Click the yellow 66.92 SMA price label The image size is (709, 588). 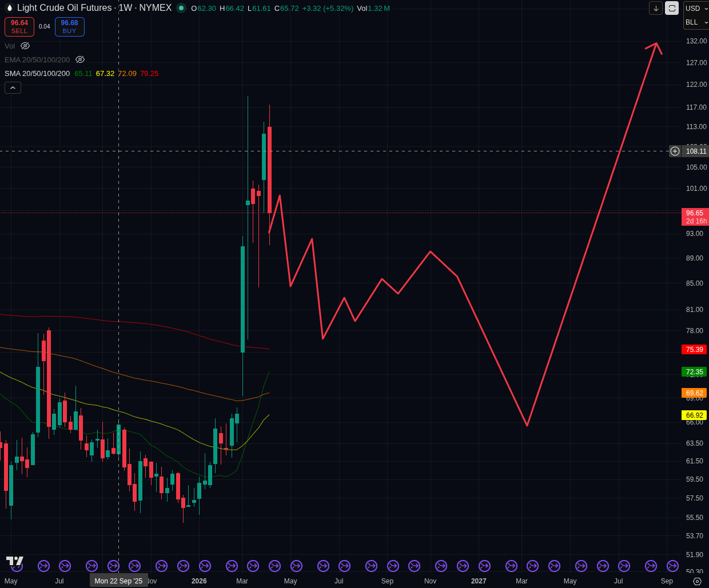pyautogui.click(x=694, y=415)
